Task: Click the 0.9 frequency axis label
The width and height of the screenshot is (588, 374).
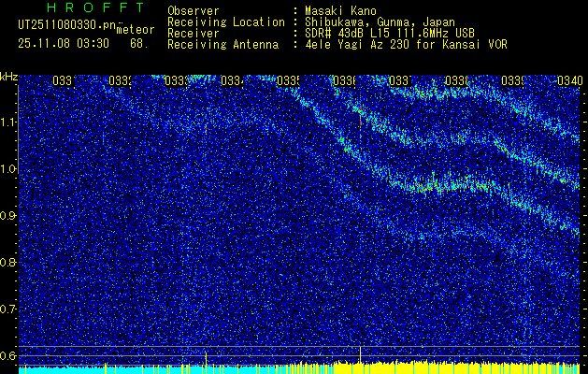Action: click(x=7, y=216)
